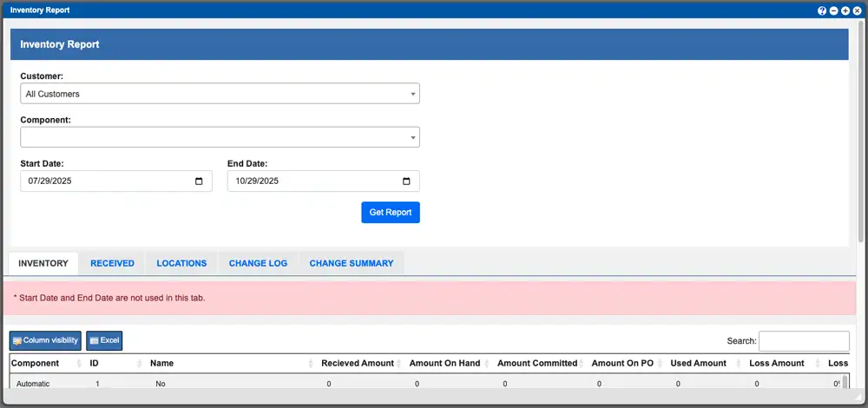Viewport: 868px width, 408px height.
Task: Minimize the Inventory Report window
Action: 833,10
